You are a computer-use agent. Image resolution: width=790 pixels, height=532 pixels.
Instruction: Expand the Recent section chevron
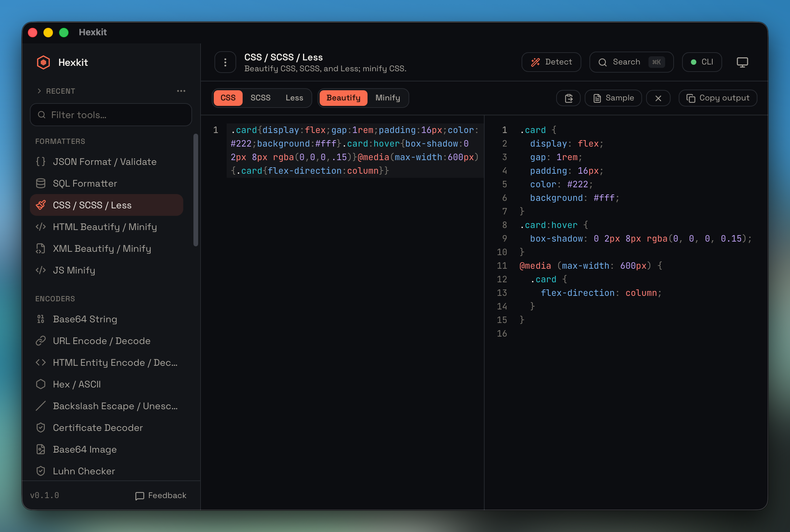pyautogui.click(x=39, y=91)
